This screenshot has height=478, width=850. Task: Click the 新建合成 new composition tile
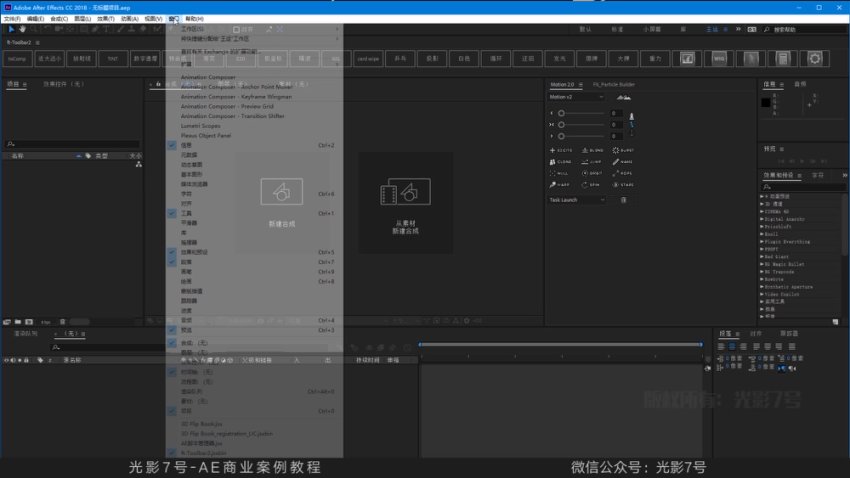point(282,202)
